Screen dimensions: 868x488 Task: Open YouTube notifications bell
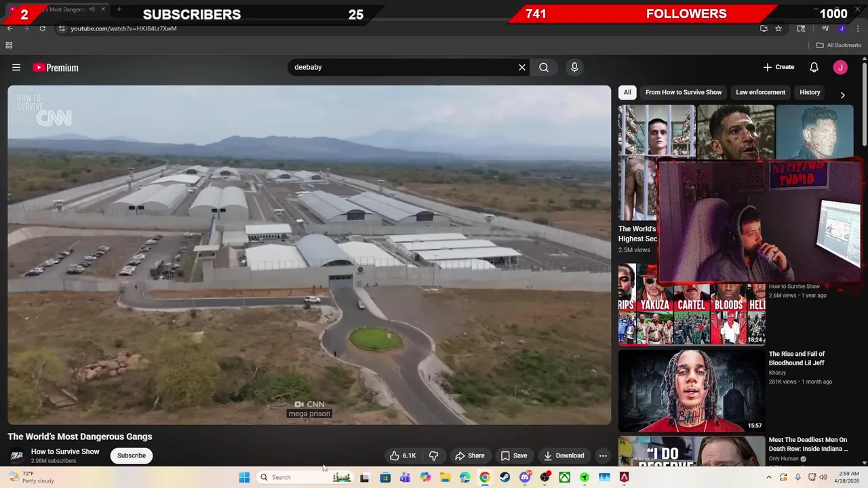click(x=814, y=67)
